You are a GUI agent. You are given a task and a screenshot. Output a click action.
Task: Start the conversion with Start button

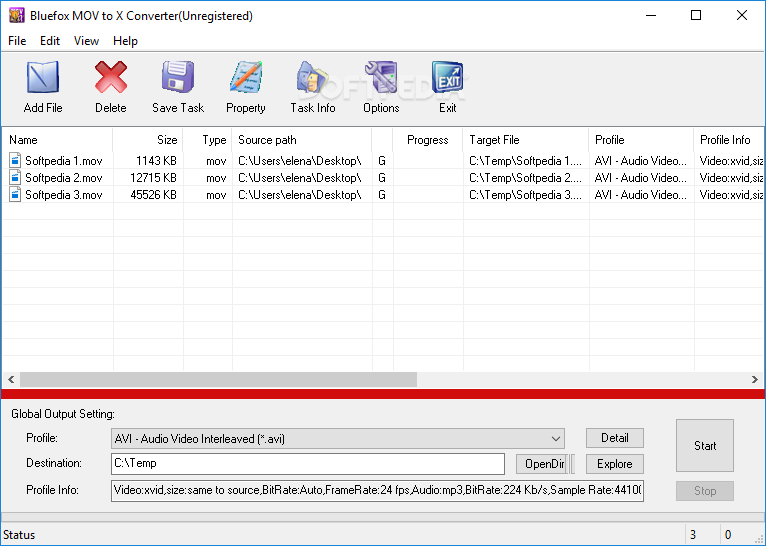(x=704, y=445)
